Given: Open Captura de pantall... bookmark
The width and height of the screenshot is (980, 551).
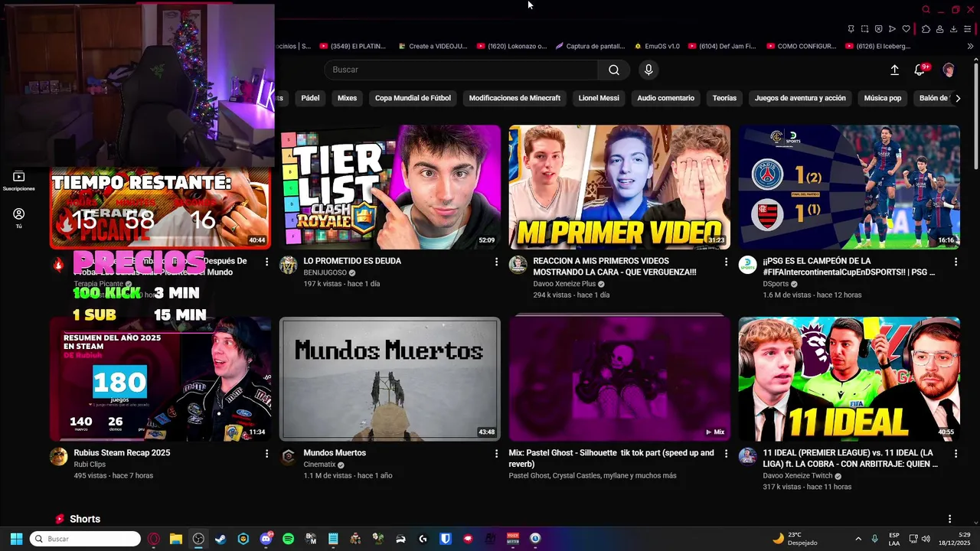Looking at the screenshot, I should coord(590,46).
